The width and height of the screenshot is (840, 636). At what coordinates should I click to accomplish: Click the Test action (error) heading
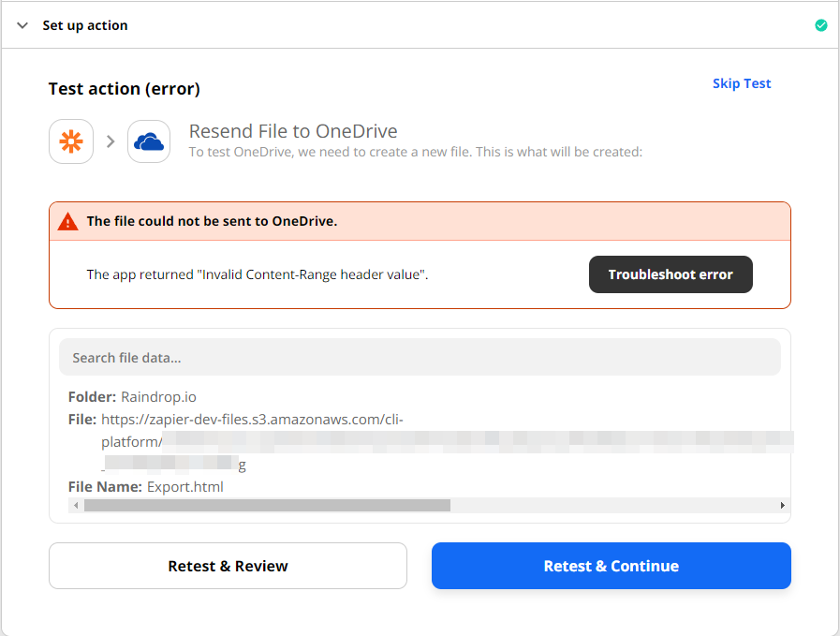pyautogui.click(x=125, y=88)
